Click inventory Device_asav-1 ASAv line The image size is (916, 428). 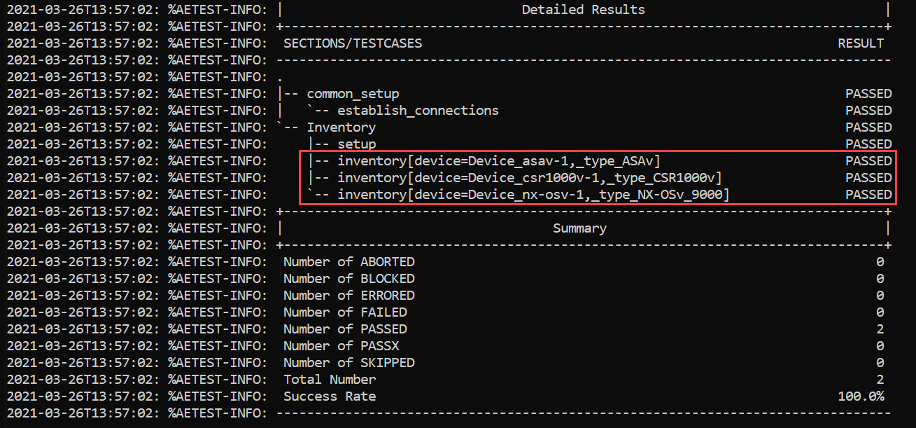499,161
